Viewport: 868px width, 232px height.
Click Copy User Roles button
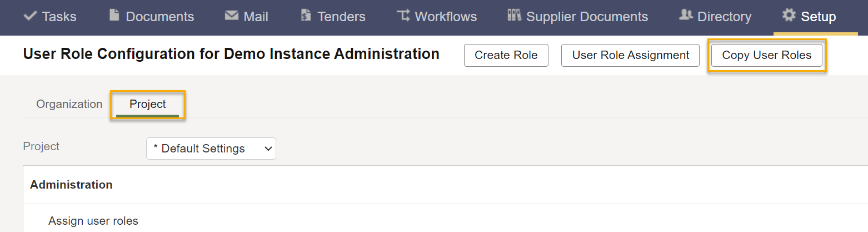tap(767, 55)
